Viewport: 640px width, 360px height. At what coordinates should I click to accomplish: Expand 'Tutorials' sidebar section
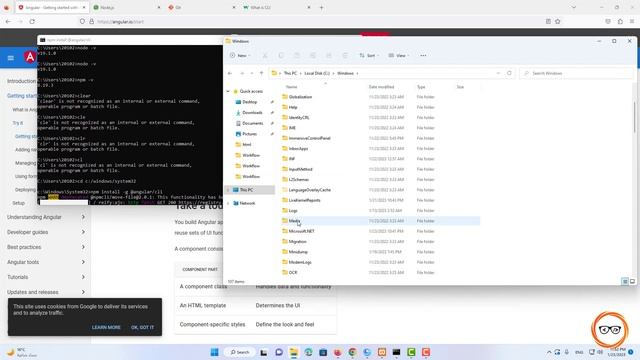[x=46, y=277]
